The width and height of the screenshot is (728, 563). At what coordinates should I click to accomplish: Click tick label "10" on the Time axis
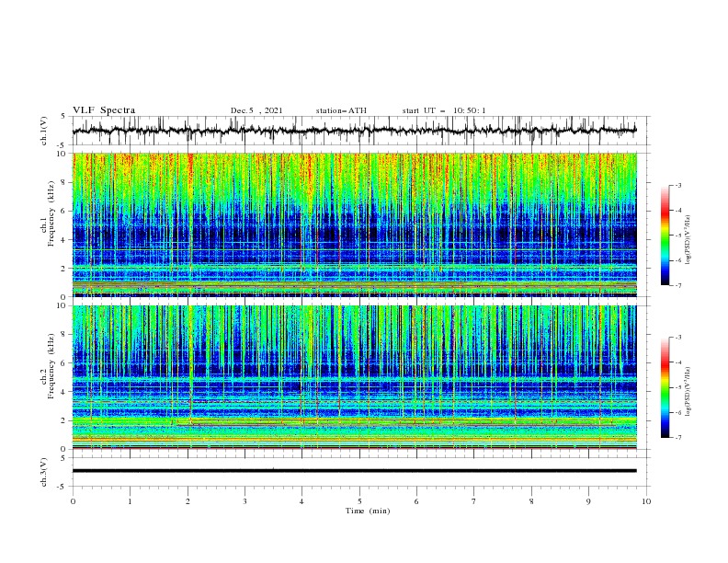(646, 501)
